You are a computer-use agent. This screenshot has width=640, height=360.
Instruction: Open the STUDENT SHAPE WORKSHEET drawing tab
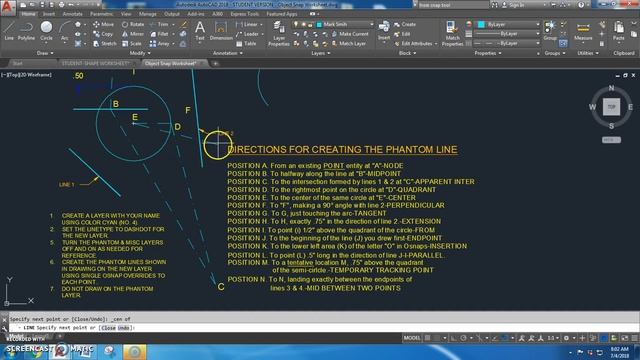[96, 63]
